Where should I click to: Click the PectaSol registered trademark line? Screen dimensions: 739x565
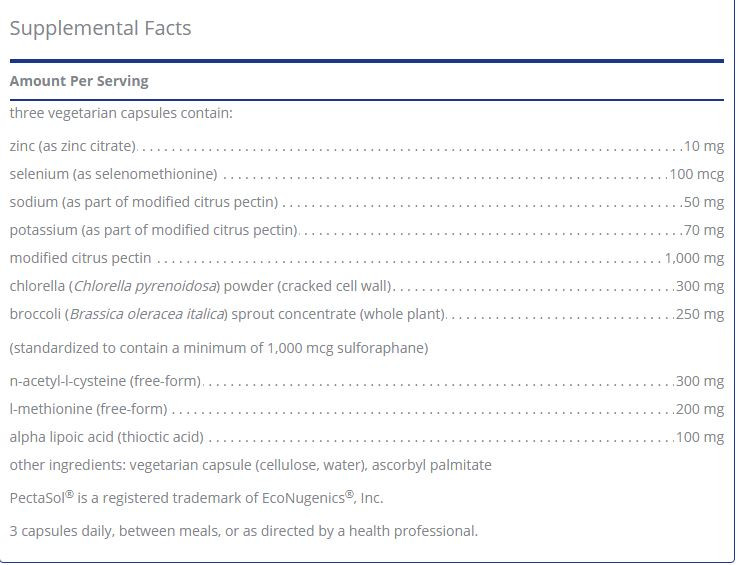(x=196, y=497)
